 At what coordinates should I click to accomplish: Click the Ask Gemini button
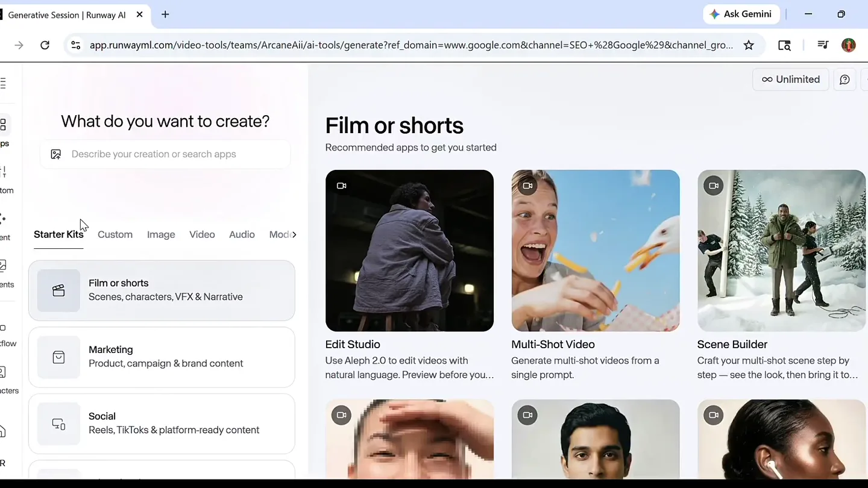pos(741,14)
